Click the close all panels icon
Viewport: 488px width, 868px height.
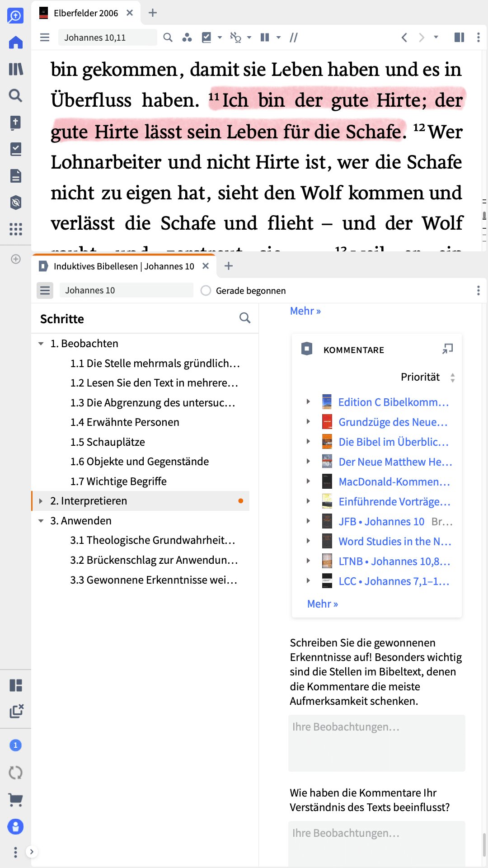click(x=16, y=711)
